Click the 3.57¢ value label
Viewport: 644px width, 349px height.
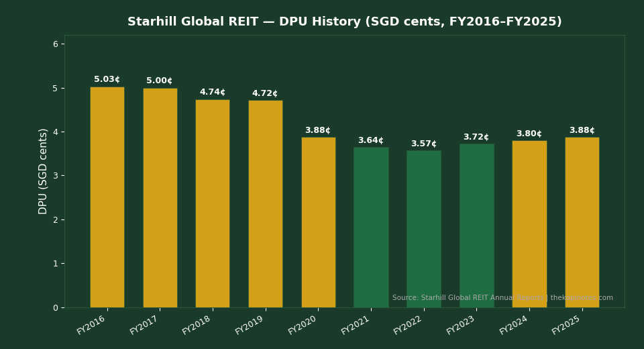click(x=424, y=144)
